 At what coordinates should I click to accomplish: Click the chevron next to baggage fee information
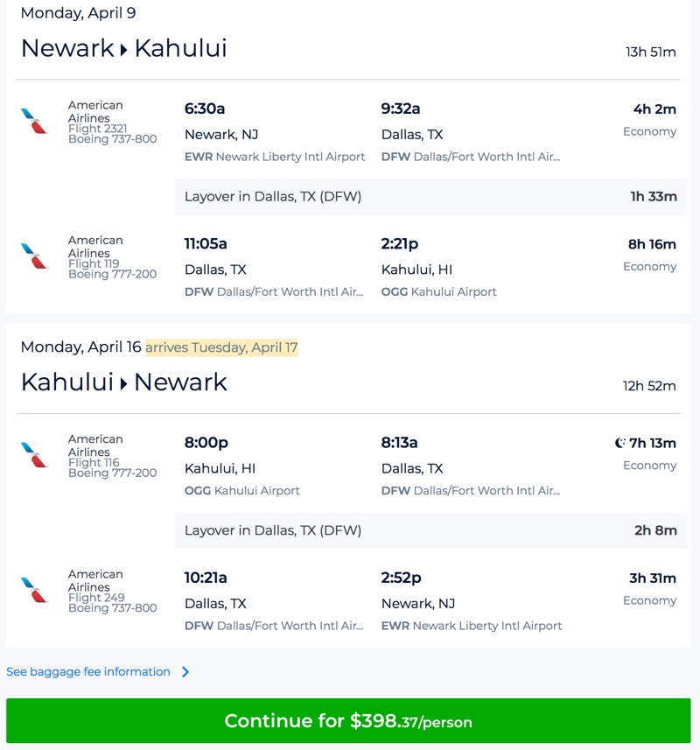[185, 672]
